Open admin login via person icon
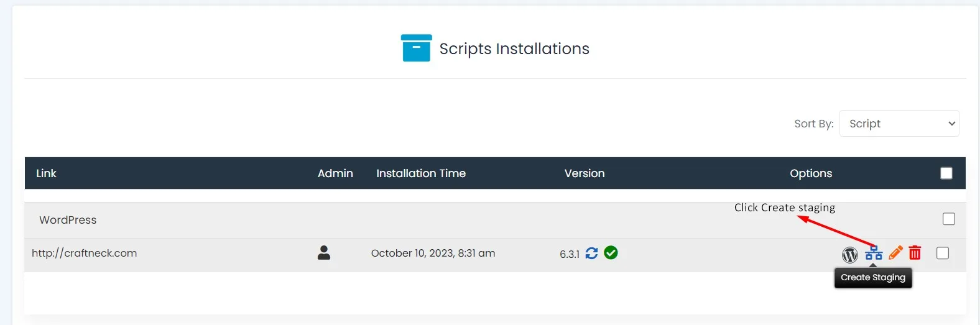This screenshot has height=325, width=980. coord(324,252)
